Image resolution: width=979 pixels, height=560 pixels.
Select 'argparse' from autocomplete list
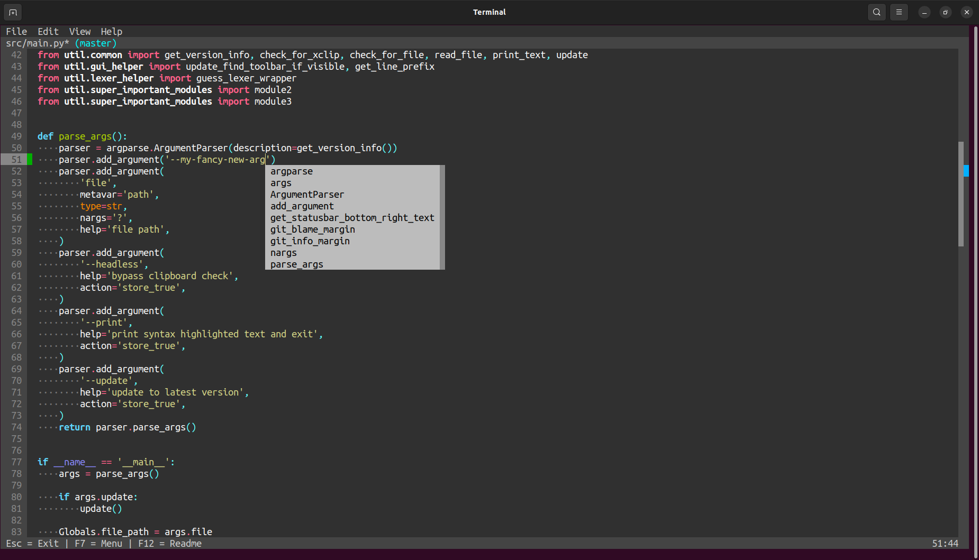292,171
